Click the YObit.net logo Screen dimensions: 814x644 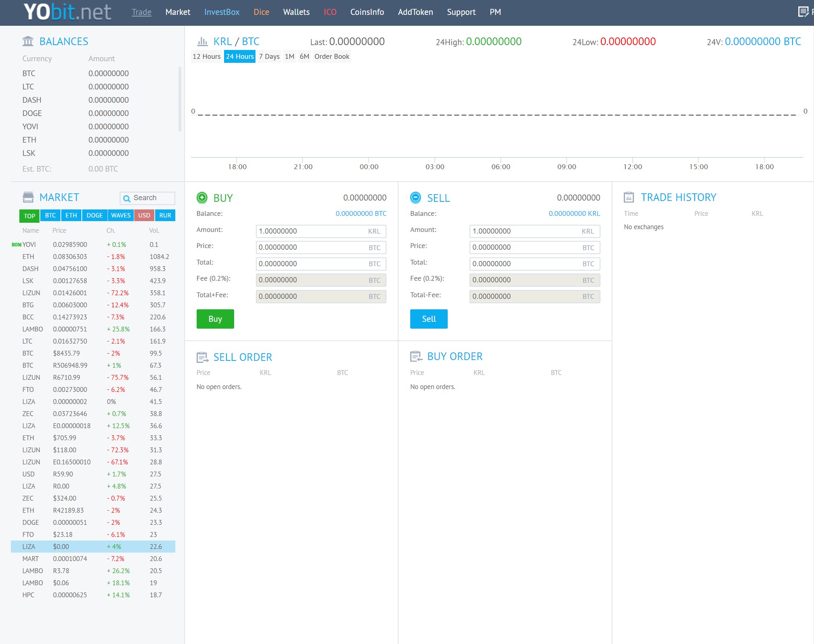click(x=67, y=12)
